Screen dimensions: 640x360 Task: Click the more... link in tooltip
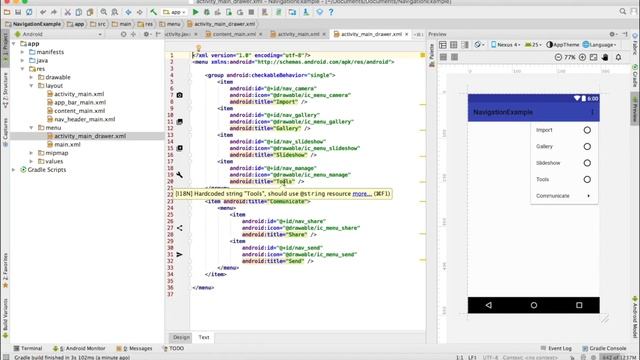click(x=362, y=193)
